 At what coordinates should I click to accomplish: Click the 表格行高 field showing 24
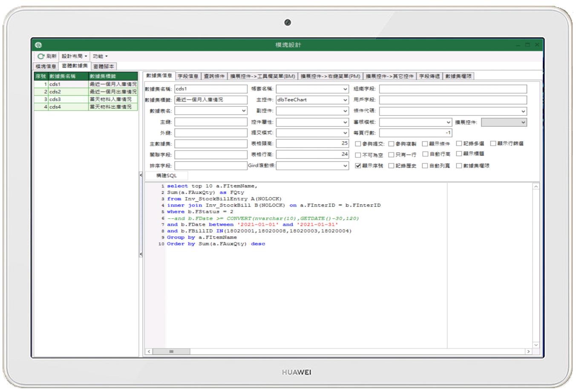point(313,155)
